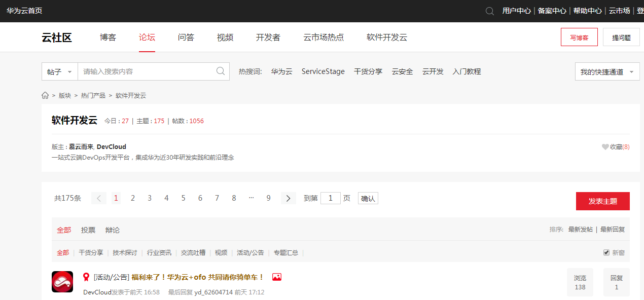The image size is (644, 300).
Task: Go to next page arrow
Action: point(288,198)
